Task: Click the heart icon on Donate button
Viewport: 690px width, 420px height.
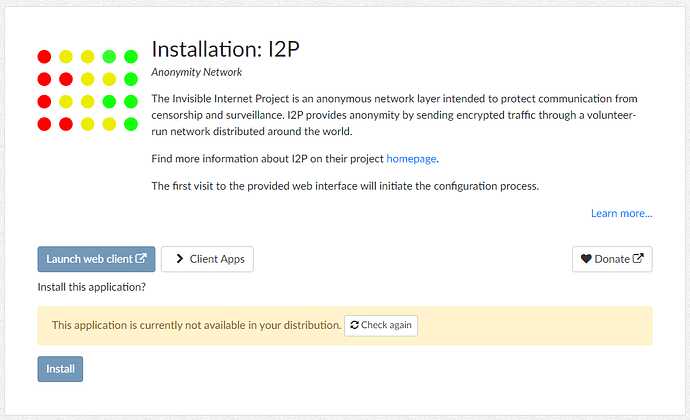Action: click(x=586, y=259)
